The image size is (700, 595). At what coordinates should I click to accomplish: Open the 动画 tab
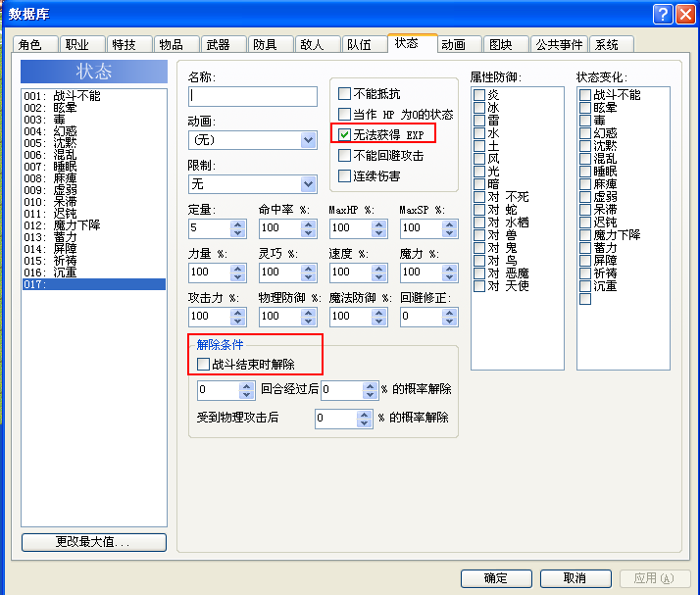459,45
